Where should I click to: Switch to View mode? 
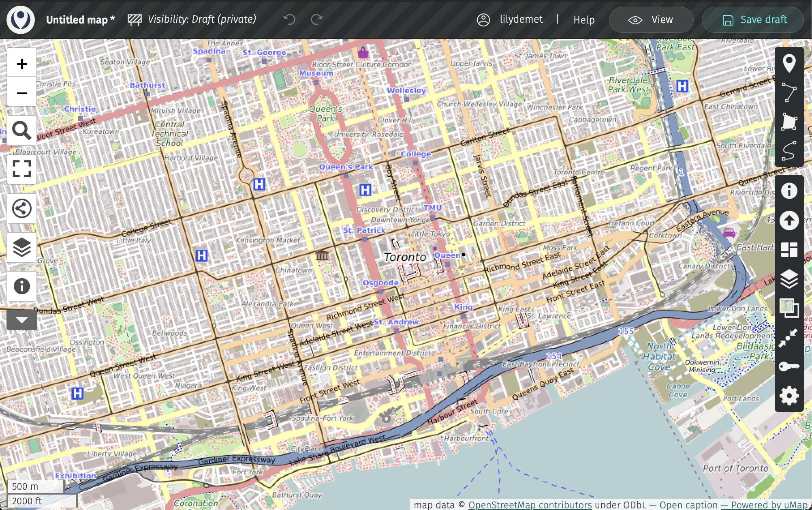click(651, 20)
